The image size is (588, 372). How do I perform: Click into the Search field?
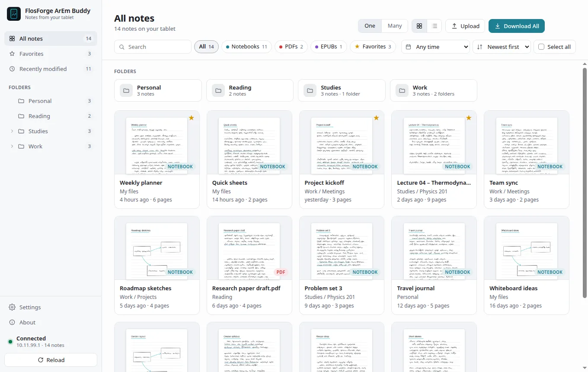(x=153, y=47)
